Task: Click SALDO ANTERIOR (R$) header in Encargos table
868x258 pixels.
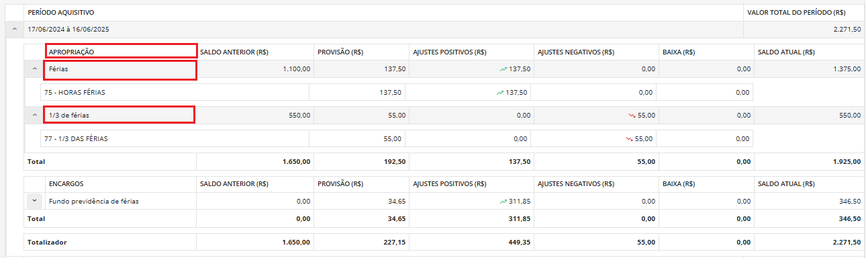Action: 234,183
